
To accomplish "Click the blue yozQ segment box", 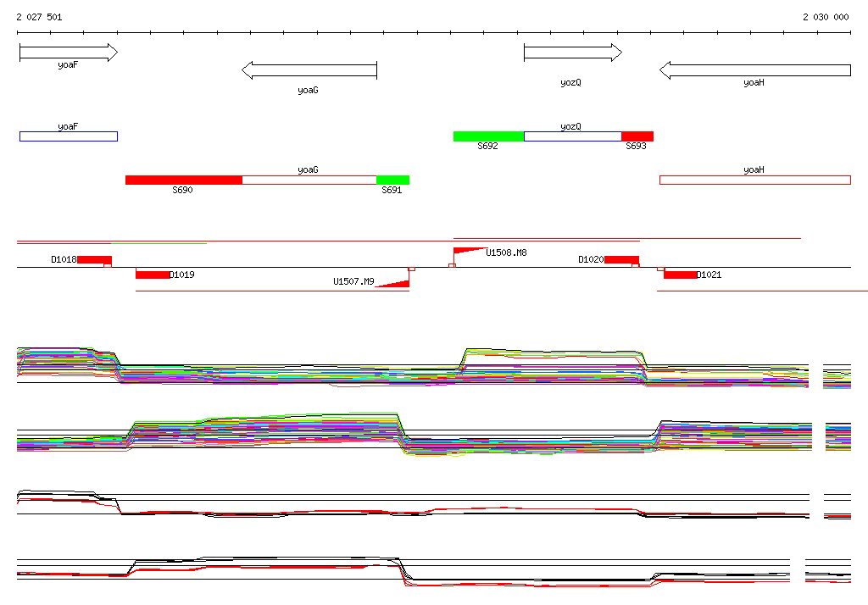I will (x=573, y=136).
